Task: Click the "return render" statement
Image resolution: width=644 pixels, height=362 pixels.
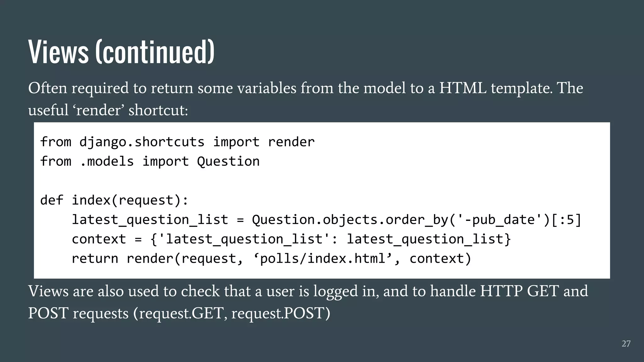Action: [122, 259]
